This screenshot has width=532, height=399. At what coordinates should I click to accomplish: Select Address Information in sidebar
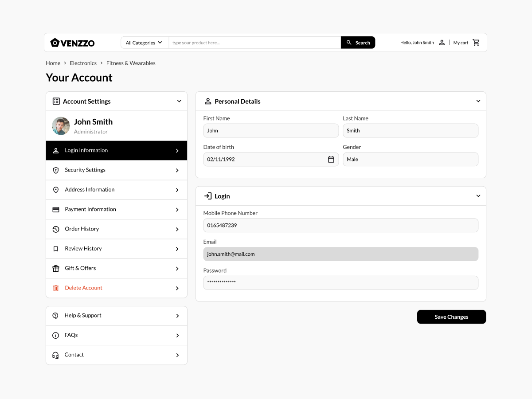116,190
